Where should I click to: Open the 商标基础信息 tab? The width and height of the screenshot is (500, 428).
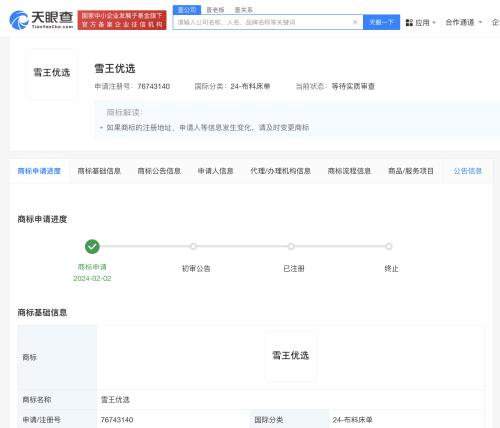(99, 171)
